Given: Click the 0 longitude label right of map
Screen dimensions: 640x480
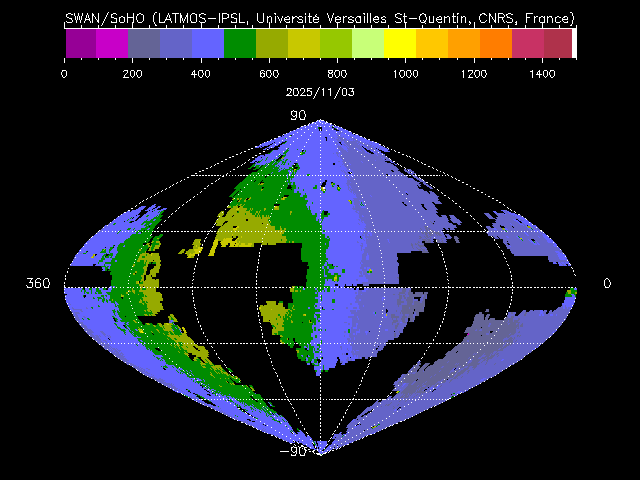Looking at the screenshot, I should pos(607,284).
